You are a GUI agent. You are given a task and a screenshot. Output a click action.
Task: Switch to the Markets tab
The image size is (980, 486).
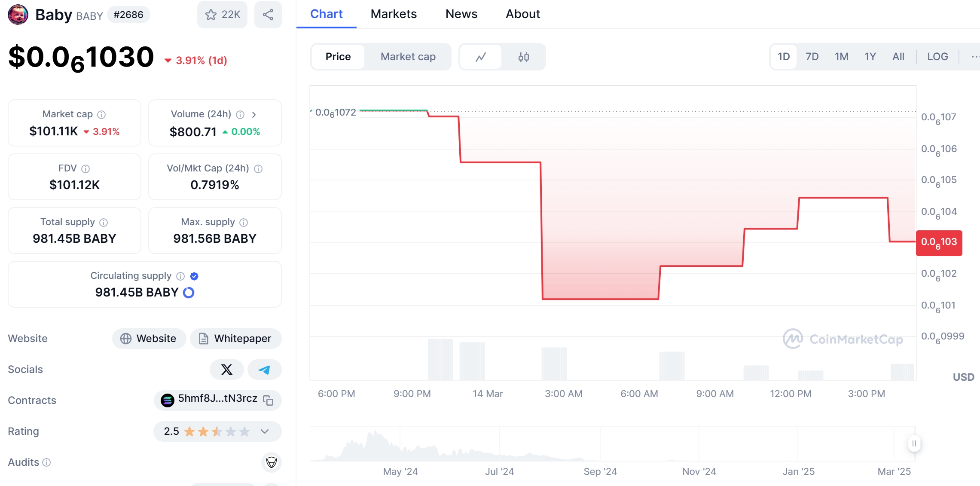coord(394,14)
